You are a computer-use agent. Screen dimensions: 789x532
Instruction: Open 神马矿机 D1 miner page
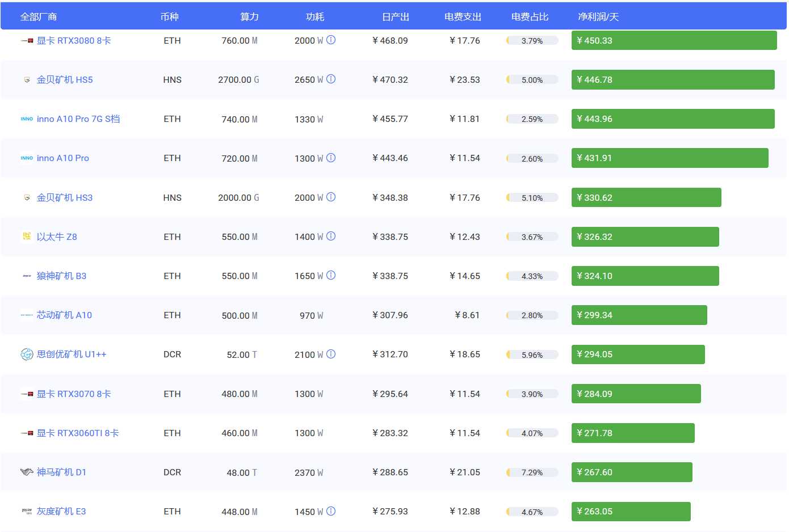coord(61,472)
